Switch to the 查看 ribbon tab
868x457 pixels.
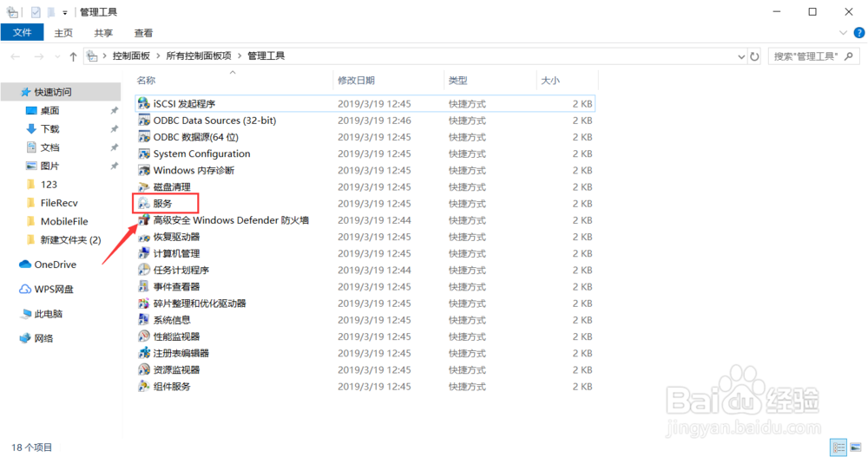[x=143, y=33]
